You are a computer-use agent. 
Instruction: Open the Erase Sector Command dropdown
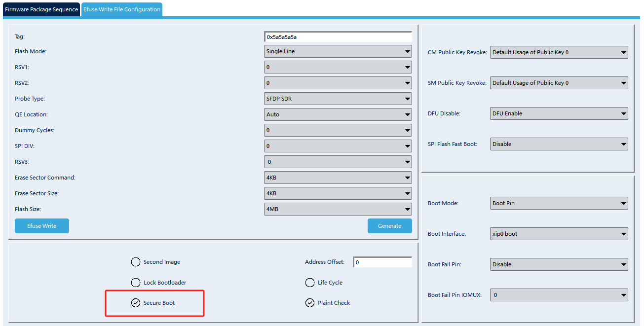pyautogui.click(x=338, y=178)
